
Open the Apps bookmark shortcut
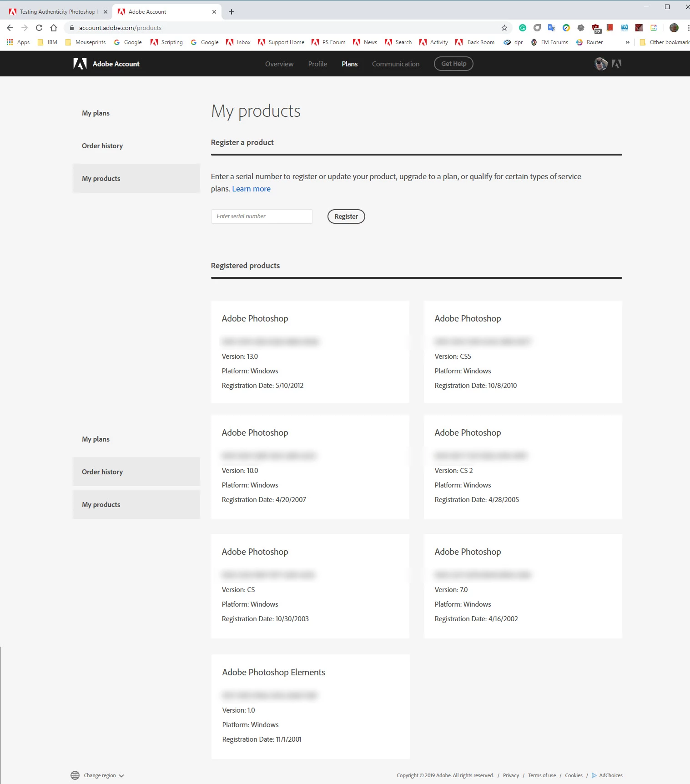18,42
